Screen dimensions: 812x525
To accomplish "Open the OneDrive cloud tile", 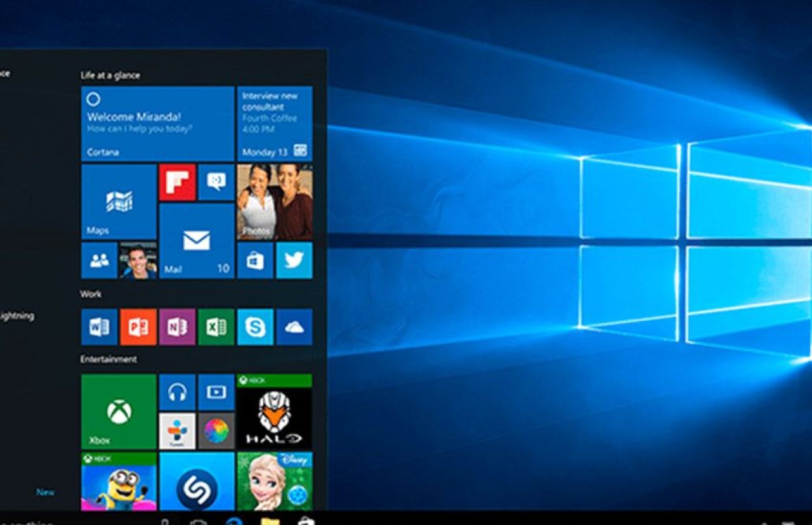I will click(x=294, y=327).
